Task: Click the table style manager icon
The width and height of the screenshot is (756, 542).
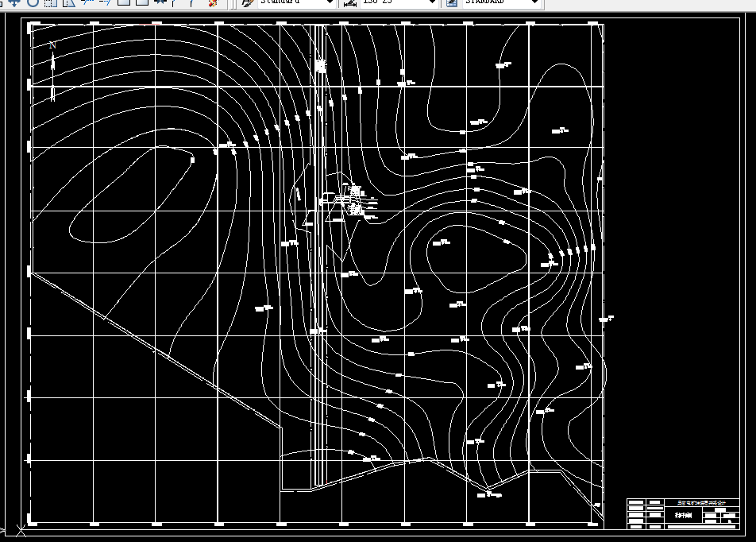Action: [x=452, y=2]
